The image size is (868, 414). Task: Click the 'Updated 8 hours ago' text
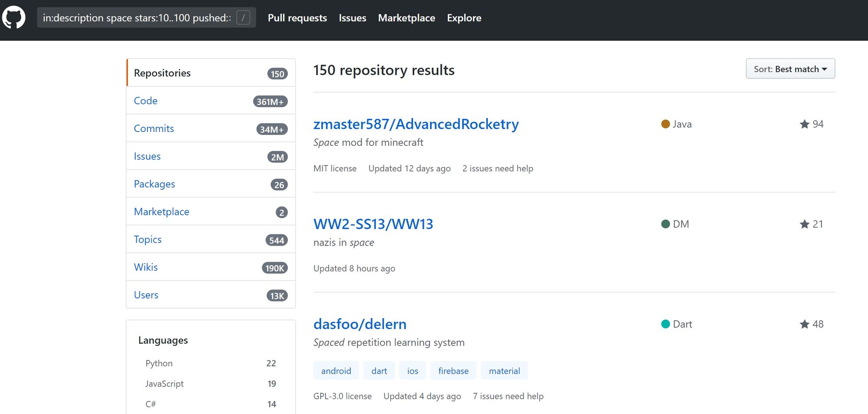tap(354, 268)
